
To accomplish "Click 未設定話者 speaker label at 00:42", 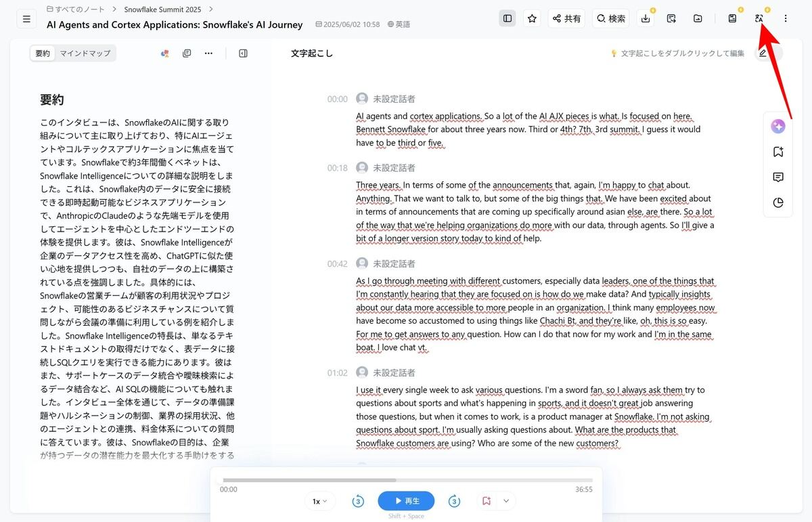I will (x=394, y=264).
